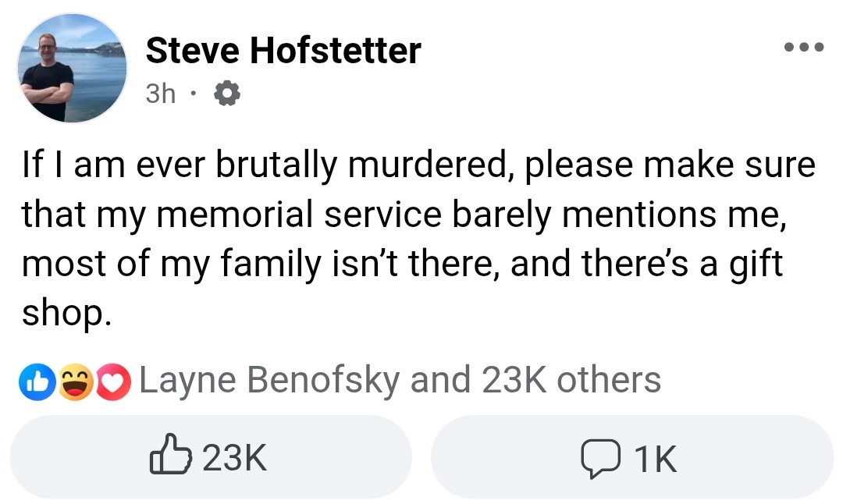Toggle Like with the 23K pill button
This screenshot has width=843, height=504.
coord(211,457)
